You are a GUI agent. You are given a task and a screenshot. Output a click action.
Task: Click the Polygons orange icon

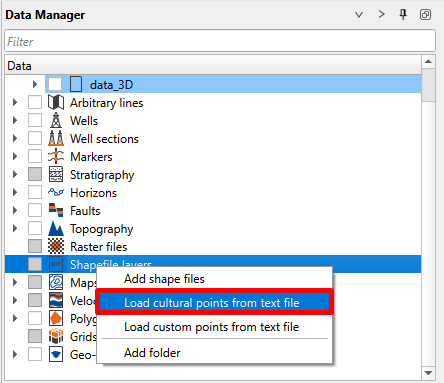56,318
